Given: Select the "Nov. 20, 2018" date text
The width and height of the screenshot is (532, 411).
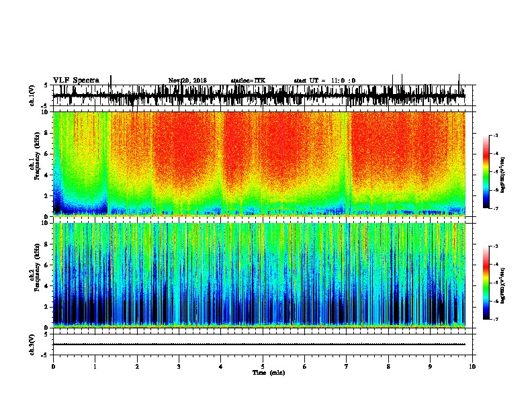Looking at the screenshot, I should tap(187, 81).
